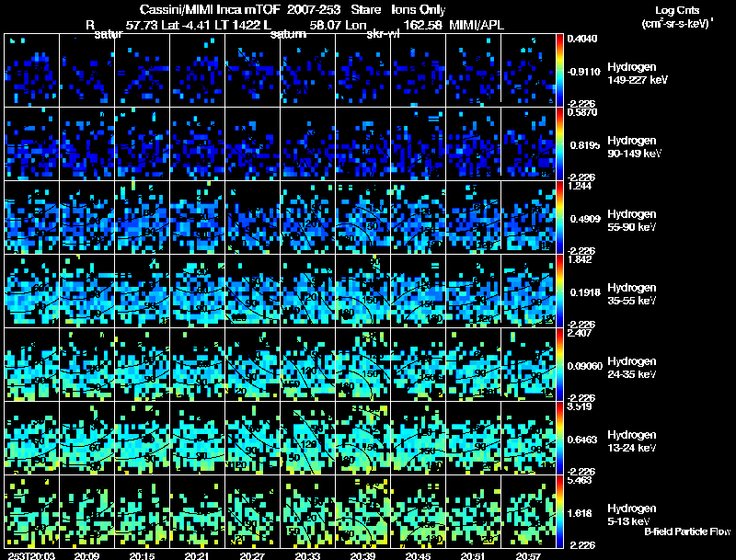Click the color scale bar for 13-24 keV
Screen dimensions: 736x560
tap(559, 438)
